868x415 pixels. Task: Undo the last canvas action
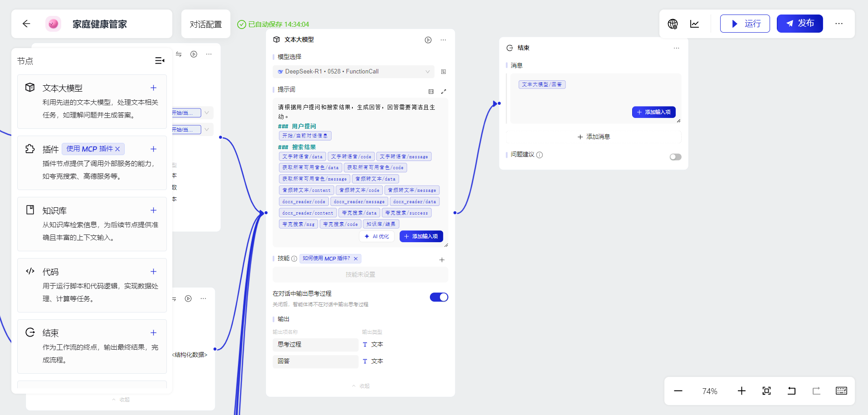coord(791,391)
